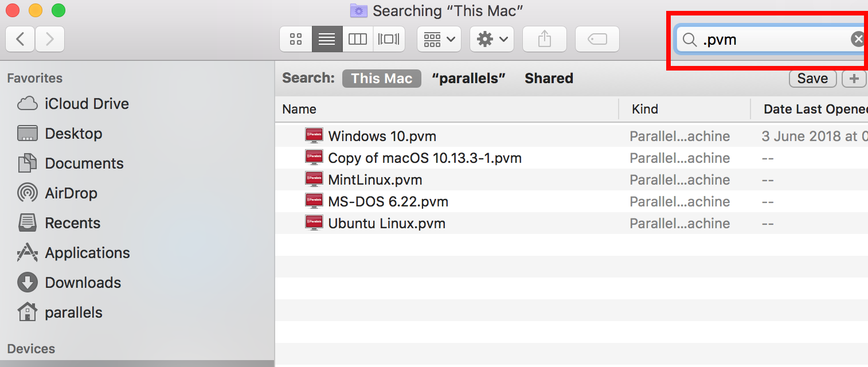
Task: Click the magnifying glass search icon
Action: pyautogui.click(x=690, y=40)
